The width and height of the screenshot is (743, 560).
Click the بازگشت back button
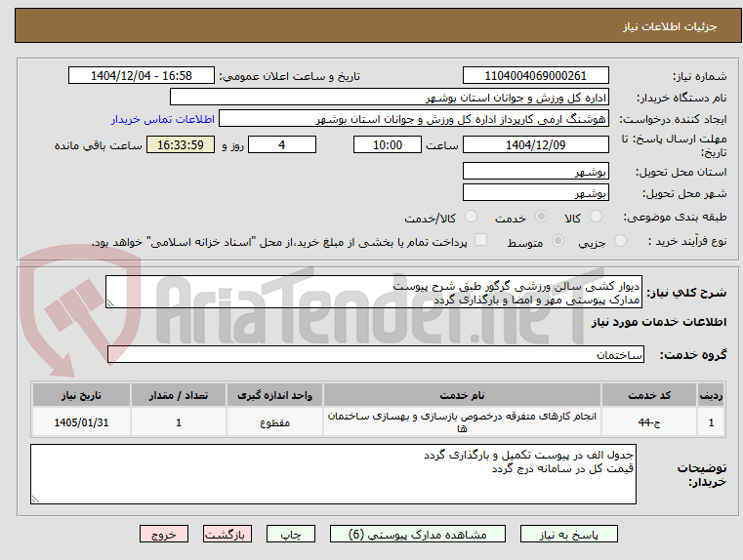pyautogui.click(x=227, y=535)
